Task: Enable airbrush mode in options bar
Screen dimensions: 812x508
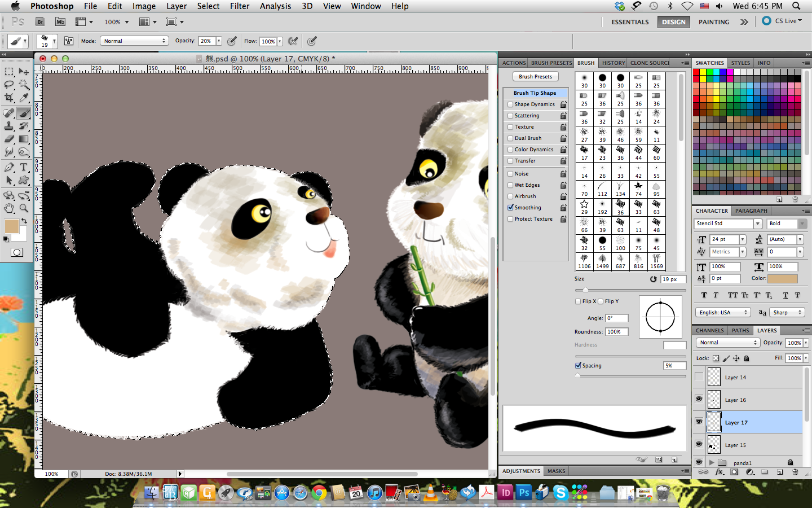Action: (293, 41)
